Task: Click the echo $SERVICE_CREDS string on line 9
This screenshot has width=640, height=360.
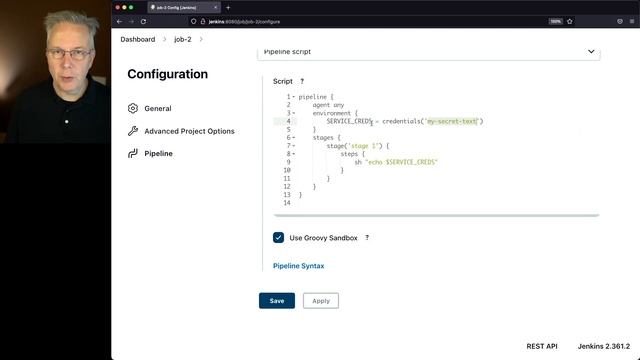Action: point(401,162)
